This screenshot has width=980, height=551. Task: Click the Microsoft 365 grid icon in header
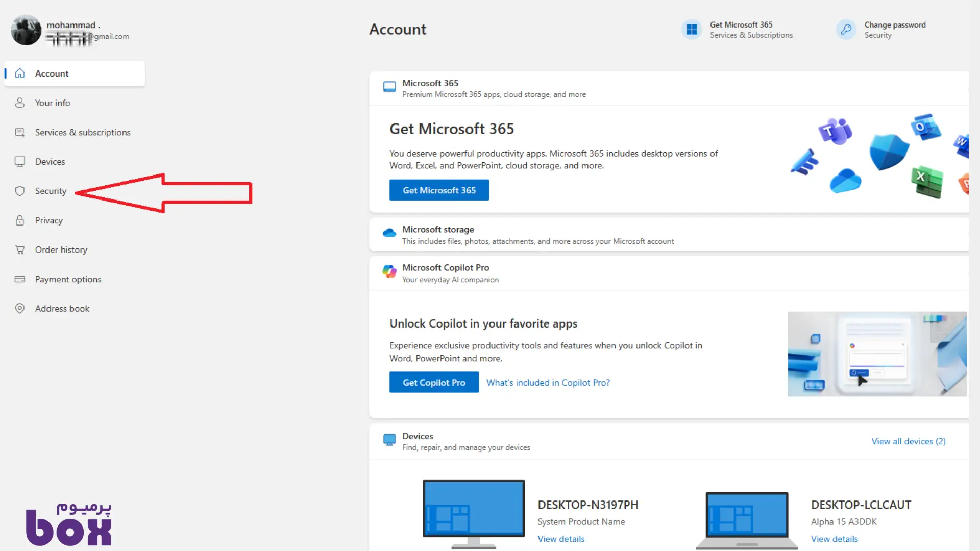pyautogui.click(x=692, y=30)
